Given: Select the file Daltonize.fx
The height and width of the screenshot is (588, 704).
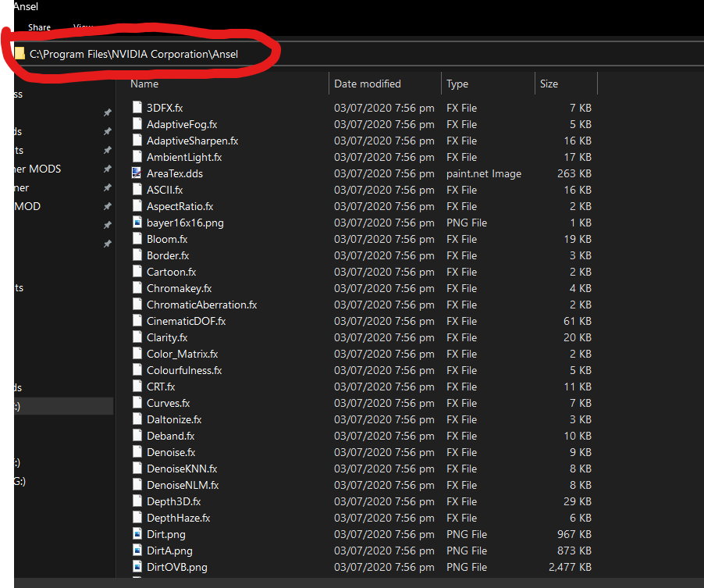Looking at the screenshot, I should [174, 419].
